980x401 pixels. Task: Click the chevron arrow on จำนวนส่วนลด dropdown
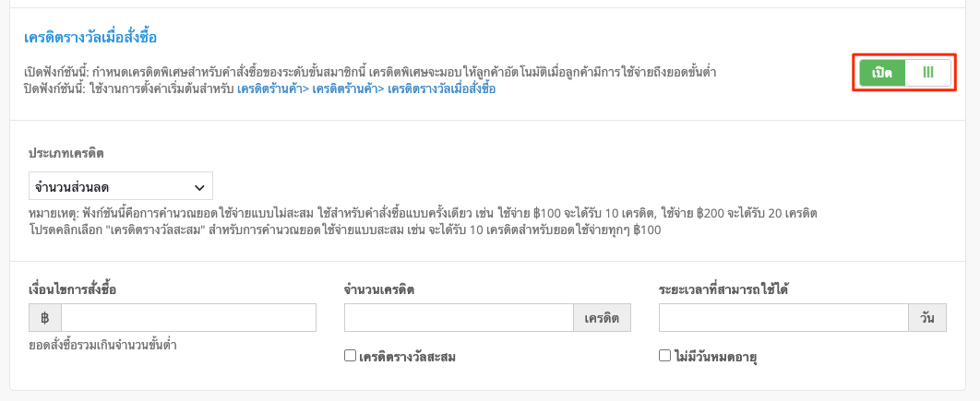(199, 187)
